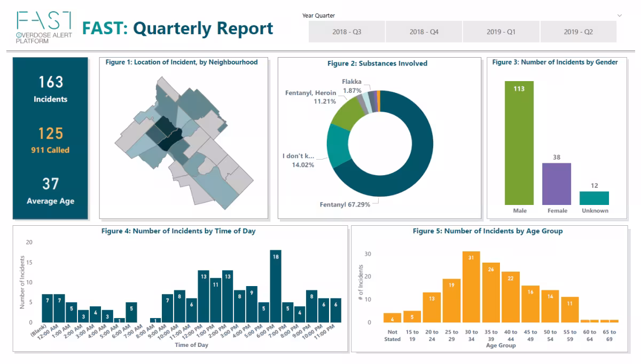Viewport: 641px width, 364px height.
Task: Click the 6:00 PM bar showing 18 incidents
Action: coord(276,286)
